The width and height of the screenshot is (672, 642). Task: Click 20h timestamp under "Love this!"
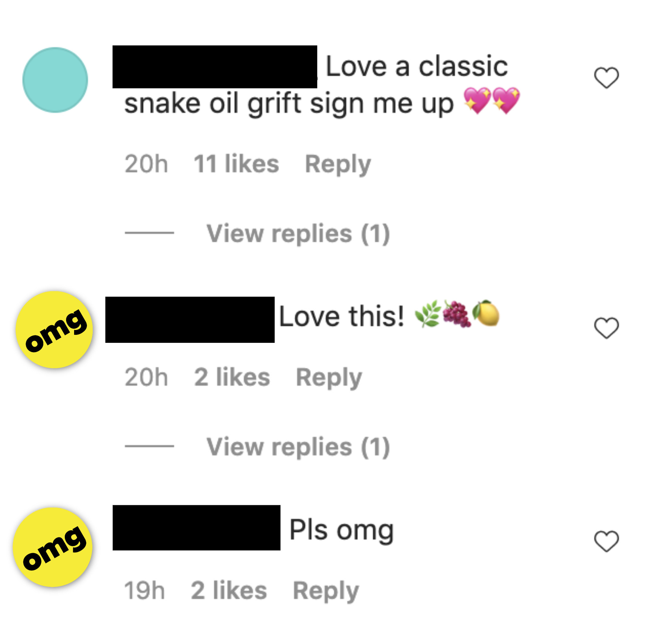point(146,377)
